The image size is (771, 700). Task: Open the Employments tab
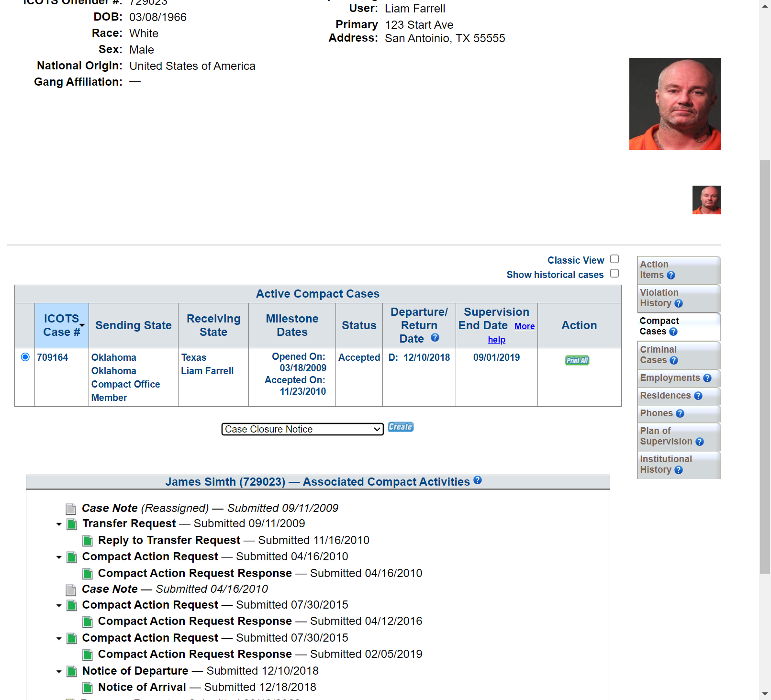coord(679,378)
